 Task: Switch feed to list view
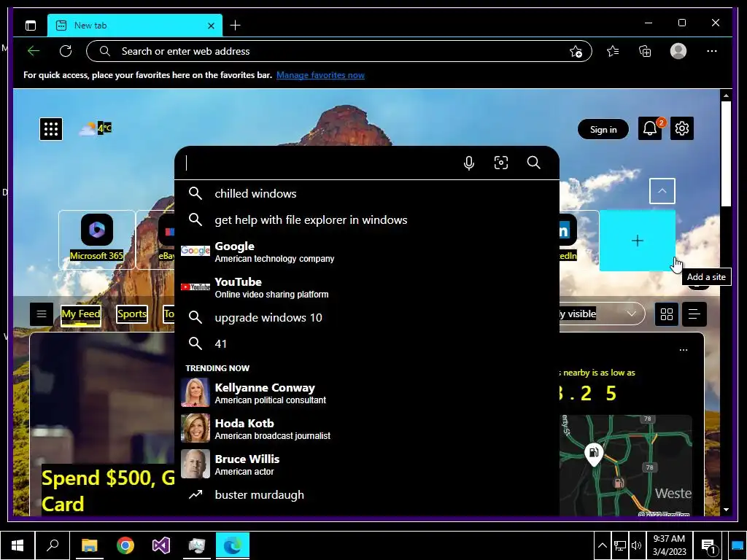694,314
